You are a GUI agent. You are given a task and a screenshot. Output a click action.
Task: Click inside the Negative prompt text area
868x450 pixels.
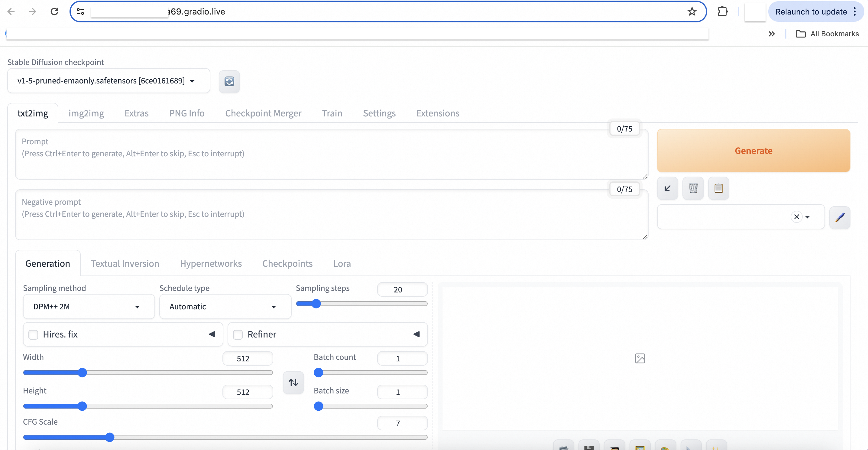coord(332,215)
